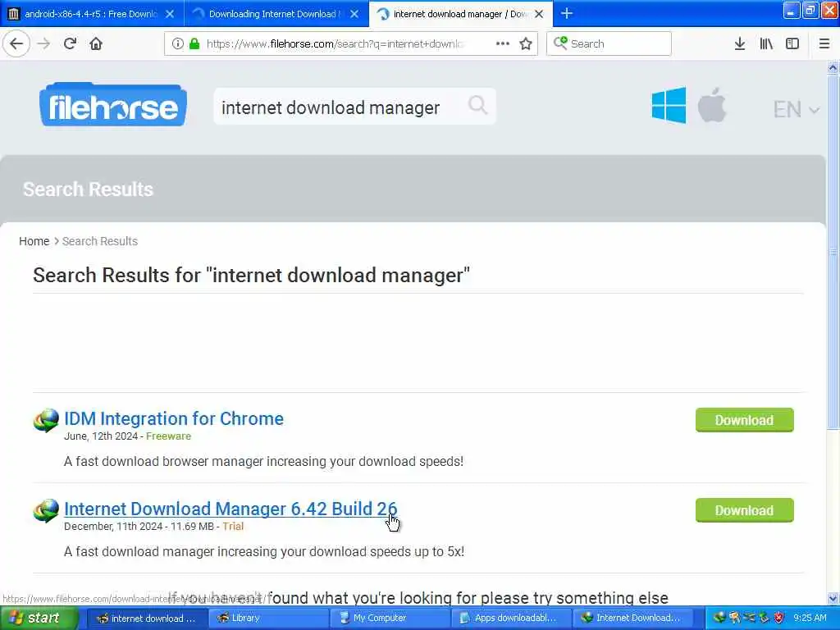Image resolution: width=840 pixels, height=630 pixels.
Task: Focus the Firefox Search box
Action: click(609, 43)
